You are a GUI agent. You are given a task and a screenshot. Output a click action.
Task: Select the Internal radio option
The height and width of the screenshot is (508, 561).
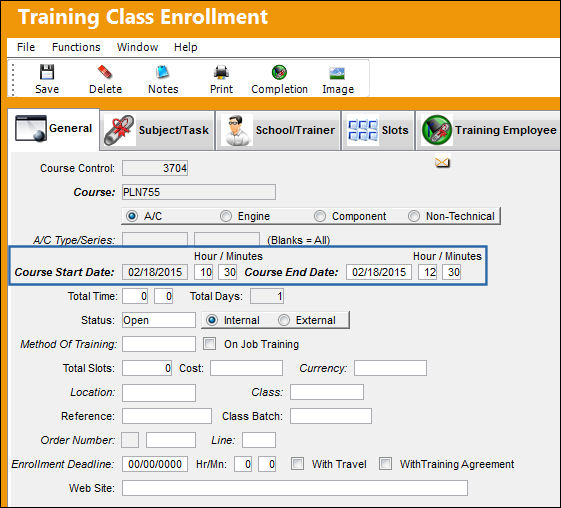tap(212, 320)
